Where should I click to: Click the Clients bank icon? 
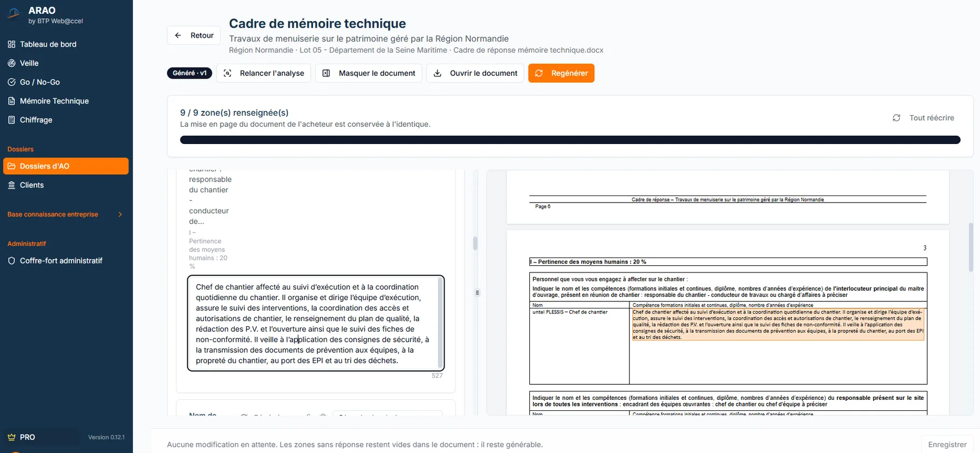(x=12, y=185)
